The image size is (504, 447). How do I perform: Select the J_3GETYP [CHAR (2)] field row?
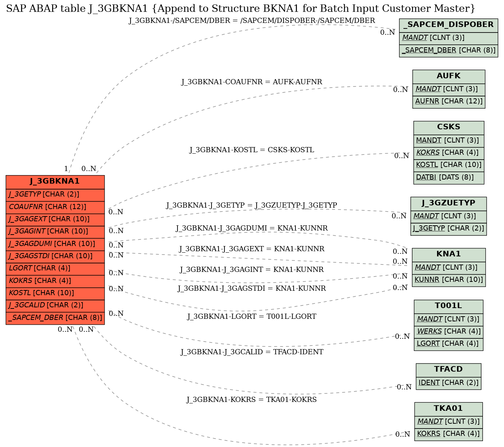55,195
